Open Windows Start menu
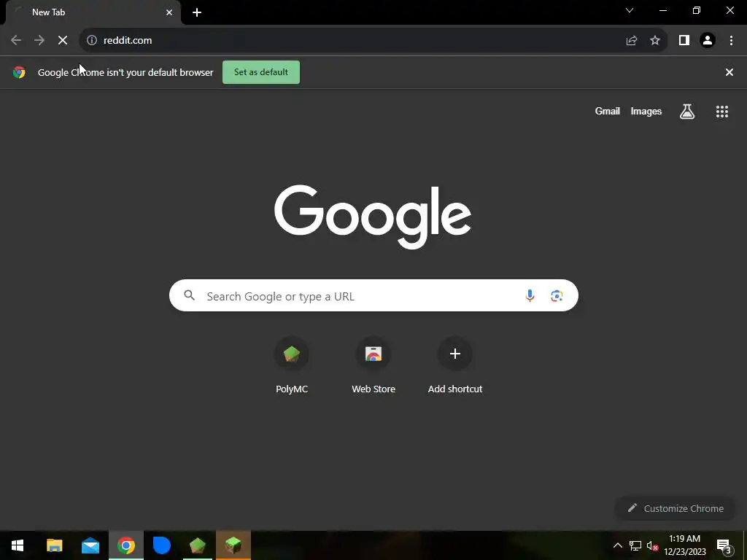747x560 pixels. pos(18,545)
